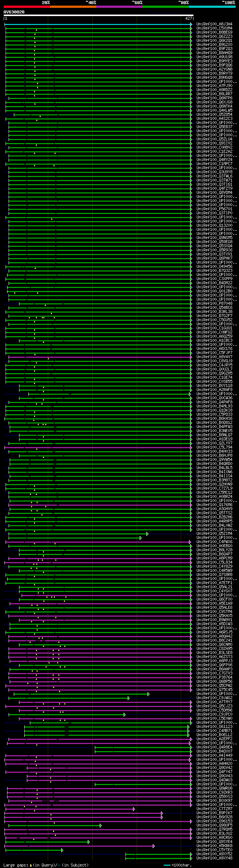Select the UniRef100_Q9SYE4 label
The height and width of the screenshot is (868, 239).
pos(214,842)
